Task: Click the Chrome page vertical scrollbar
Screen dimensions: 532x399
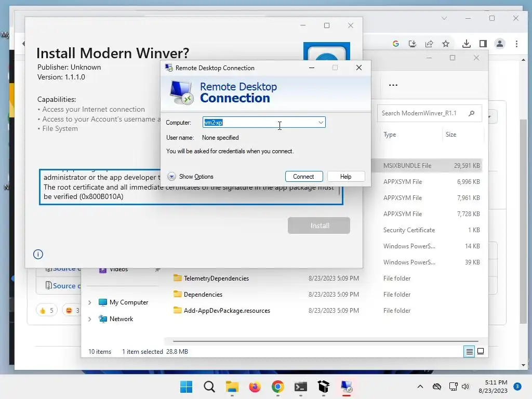Action: click(x=524, y=220)
